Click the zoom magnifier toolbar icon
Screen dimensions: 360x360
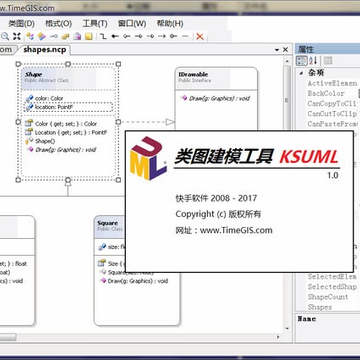5,36
